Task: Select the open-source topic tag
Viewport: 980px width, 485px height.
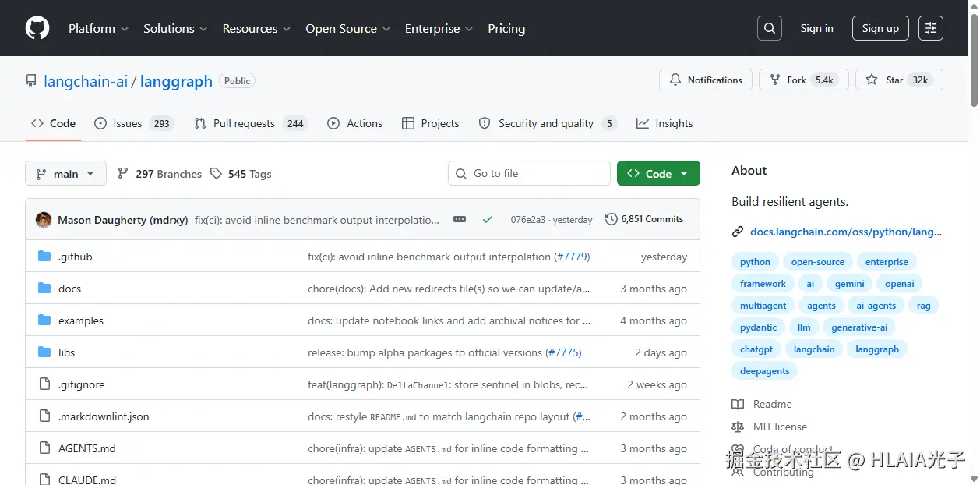Action: click(818, 262)
